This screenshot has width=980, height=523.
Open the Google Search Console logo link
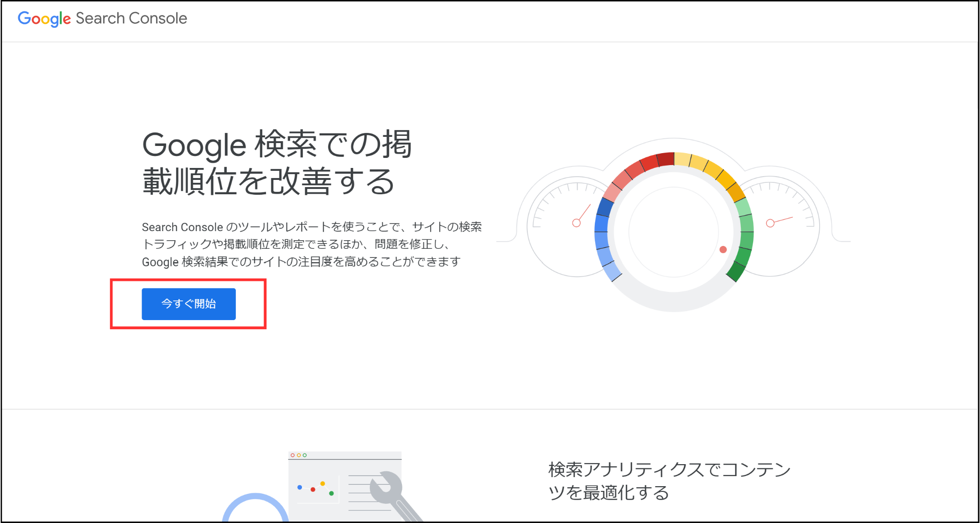102,19
